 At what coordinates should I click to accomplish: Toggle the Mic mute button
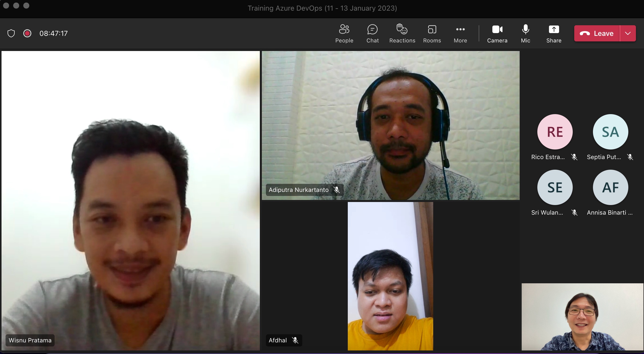point(525,33)
